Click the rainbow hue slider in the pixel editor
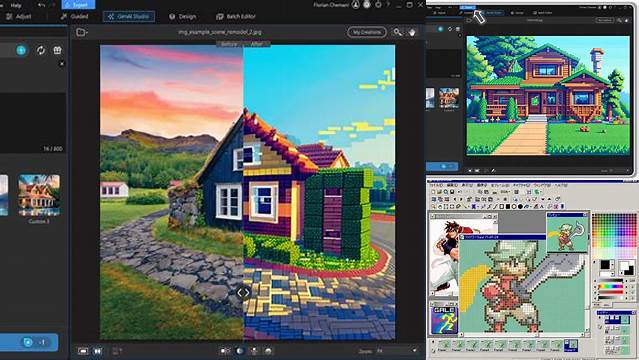Screen dimensions: 639x360 tap(610, 286)
